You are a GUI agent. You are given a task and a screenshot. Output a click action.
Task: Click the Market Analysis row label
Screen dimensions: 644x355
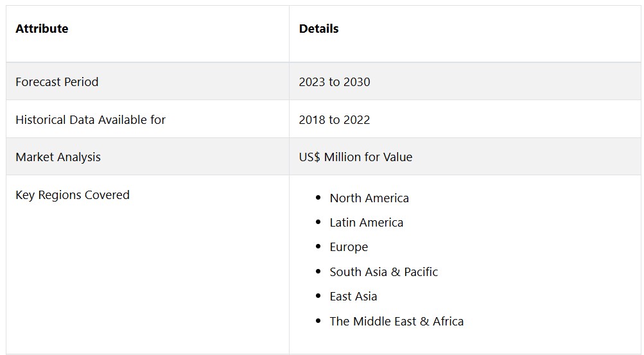click(x=58, y=157)
